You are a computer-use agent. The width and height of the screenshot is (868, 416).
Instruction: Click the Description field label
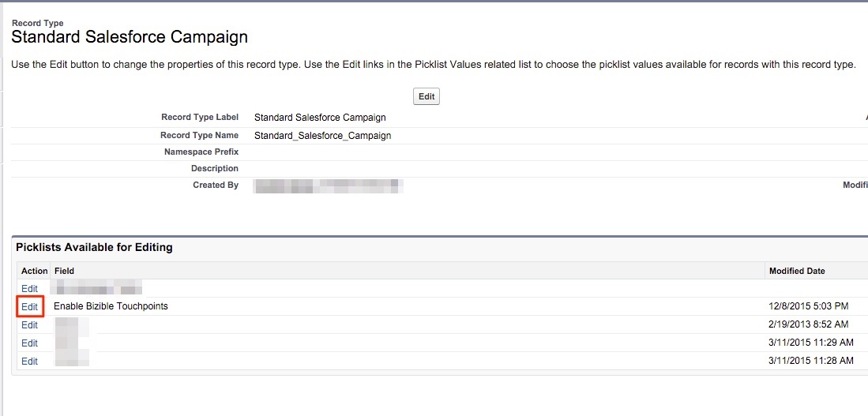coord(215,168)
